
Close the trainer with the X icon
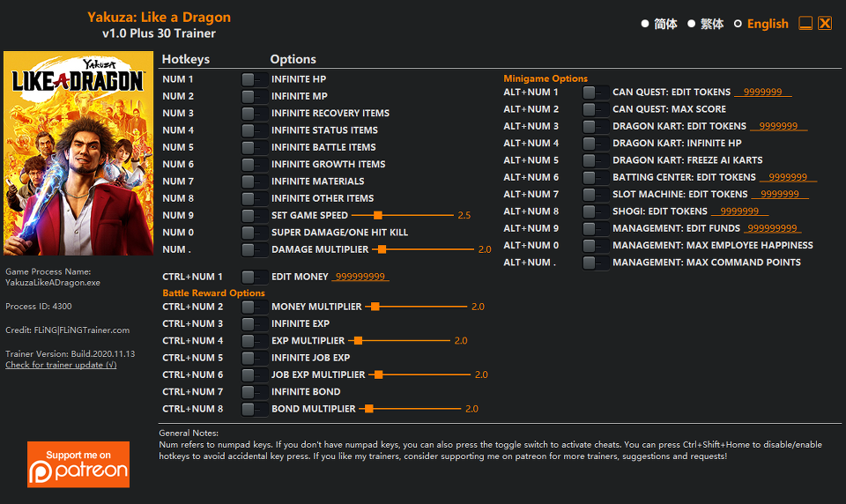coord(825,23)
